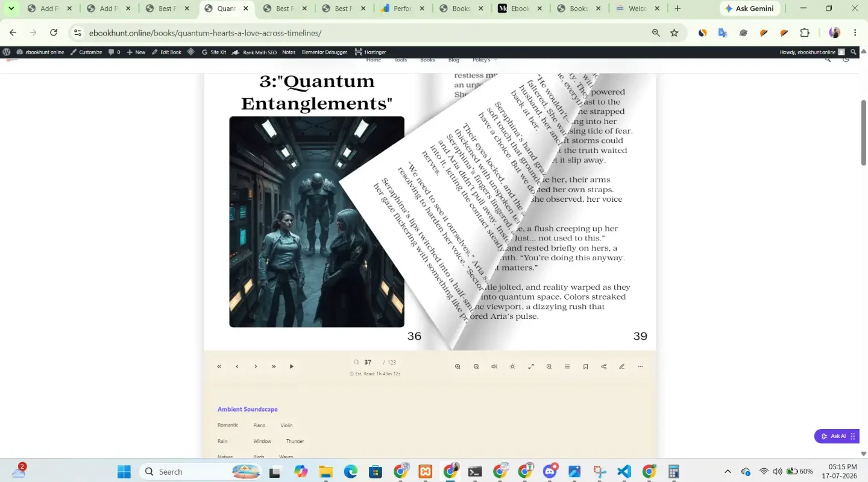
Task: Expand the Policy's site menu
Action: [485, 60]
